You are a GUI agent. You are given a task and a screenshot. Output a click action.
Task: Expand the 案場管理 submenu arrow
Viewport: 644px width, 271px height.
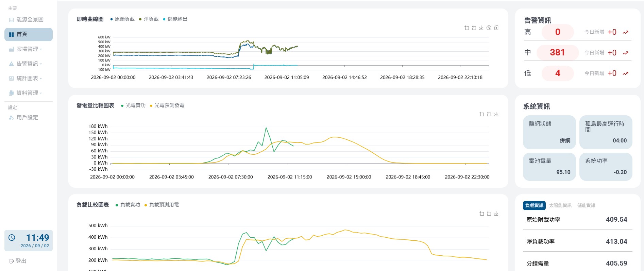click(x=41, y=49)
